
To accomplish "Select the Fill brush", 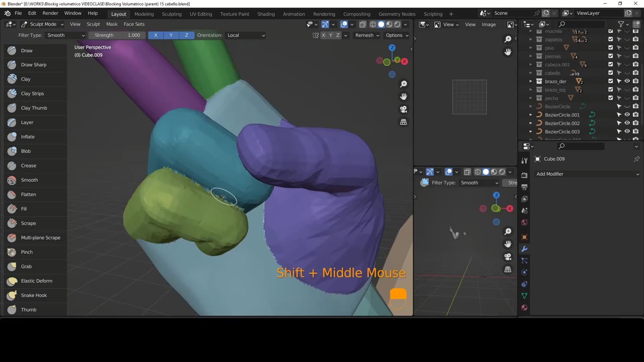I will coord(35,209).
